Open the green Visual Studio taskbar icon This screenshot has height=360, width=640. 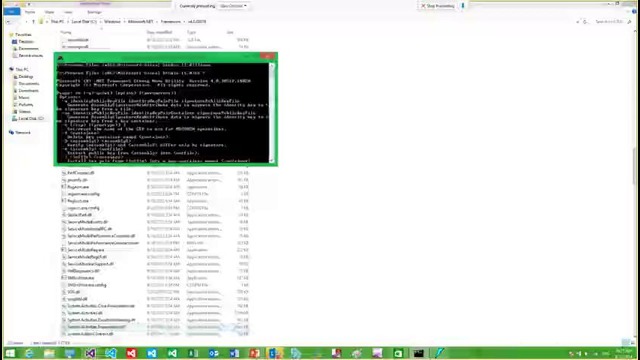pos(172,353)
